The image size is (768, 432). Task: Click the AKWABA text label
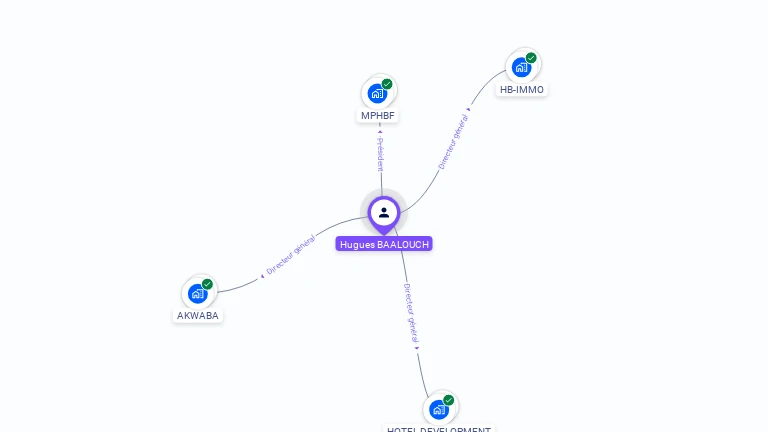tap(198, 315)
